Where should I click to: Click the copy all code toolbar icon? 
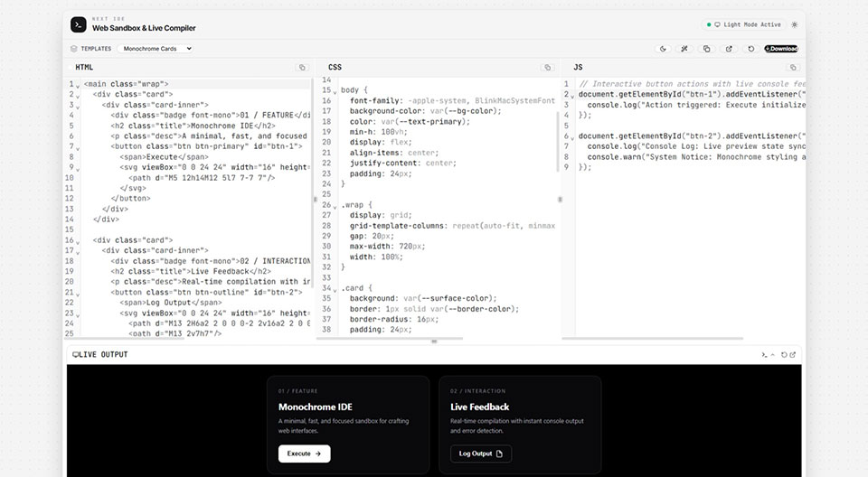click(x=707, y=49)
